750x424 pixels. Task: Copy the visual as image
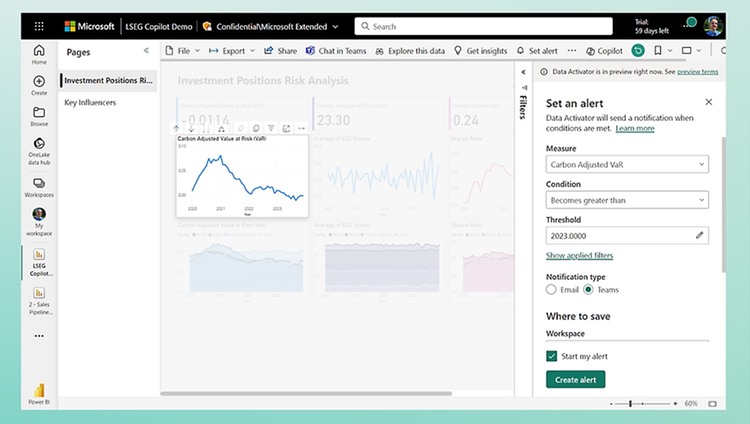tap(256, 128)
